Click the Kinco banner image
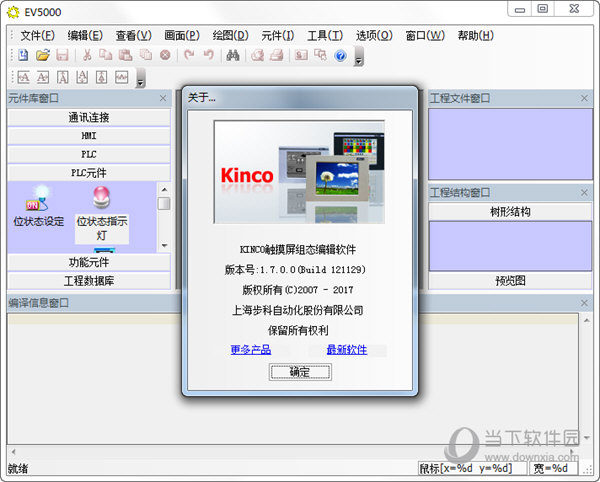This screenshot has height=482, width=600. click(299, 172)
